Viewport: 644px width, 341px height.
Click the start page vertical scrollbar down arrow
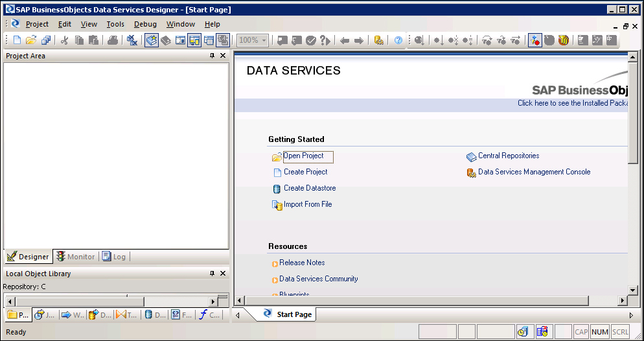coord(632,290)
